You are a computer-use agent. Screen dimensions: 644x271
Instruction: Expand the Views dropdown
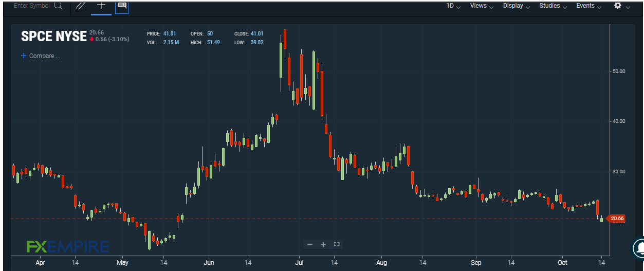point(482,6)
